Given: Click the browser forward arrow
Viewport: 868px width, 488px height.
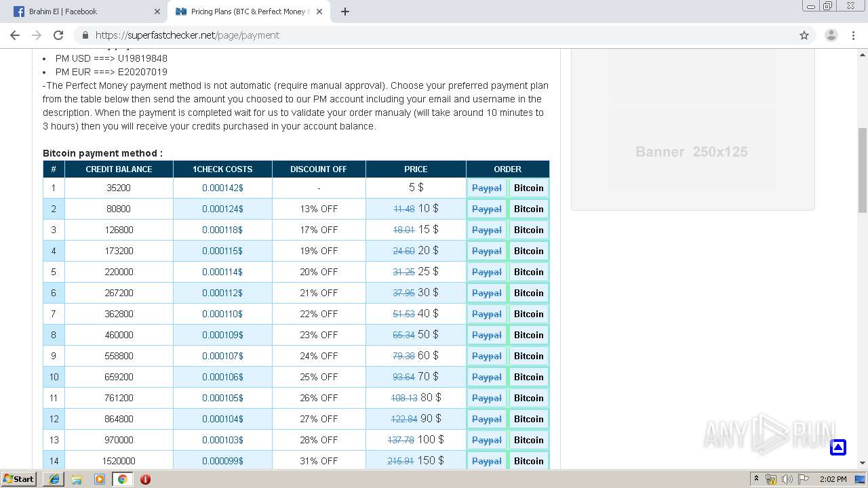Looking at the screenshot, I should pos(37,35).
